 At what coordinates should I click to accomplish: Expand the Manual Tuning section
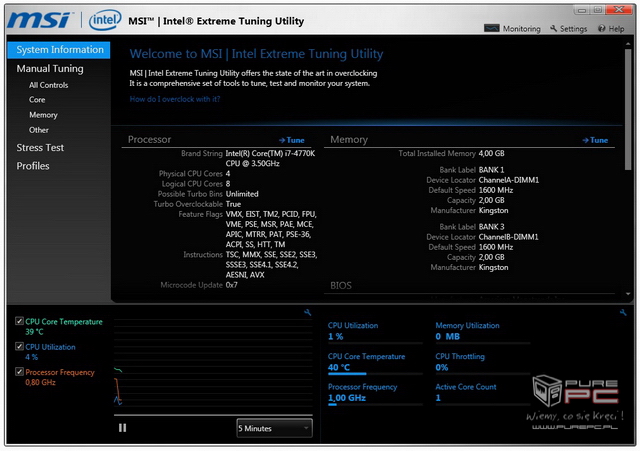50,69
